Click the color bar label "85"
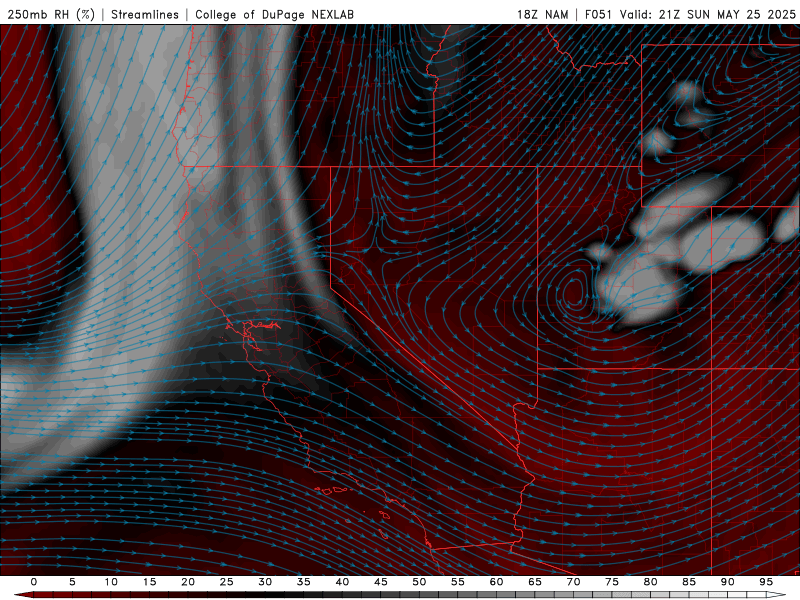Screen dimensions: 800x600 689,582
